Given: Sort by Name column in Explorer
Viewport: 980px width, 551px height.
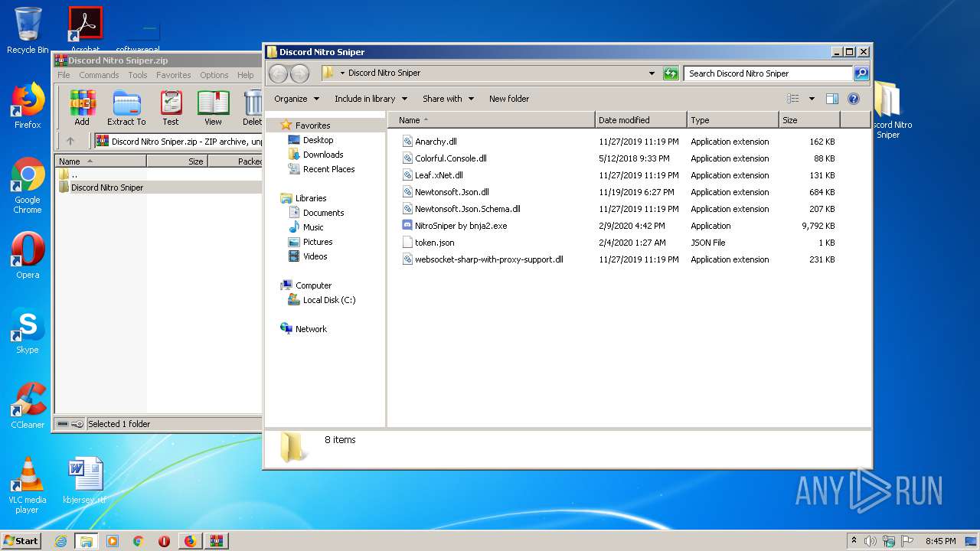Looking at the screenshot, I should click(492, 120).
